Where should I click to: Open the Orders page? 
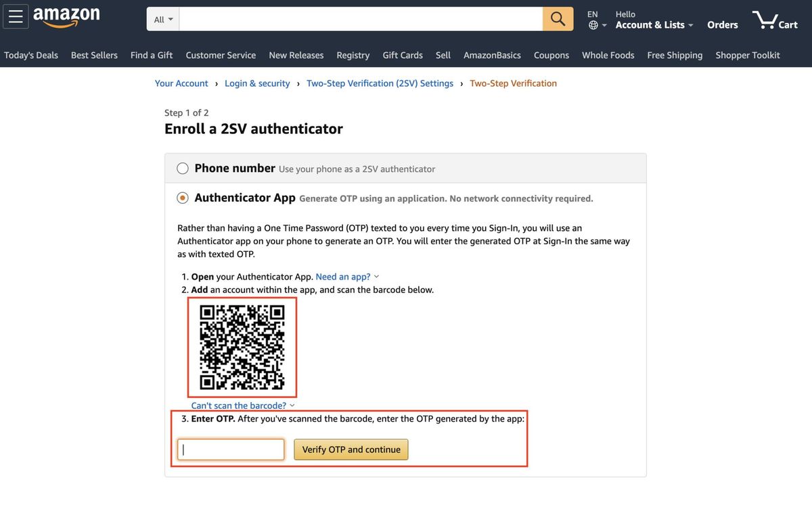pyautogui.click(x=722, y=24)
